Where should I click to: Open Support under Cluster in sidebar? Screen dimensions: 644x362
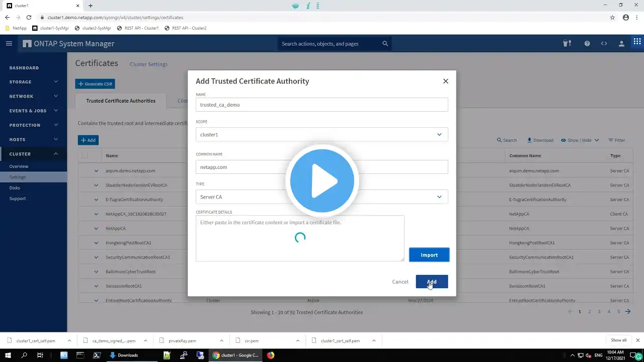pyautogui.click(x=18, y=199)
